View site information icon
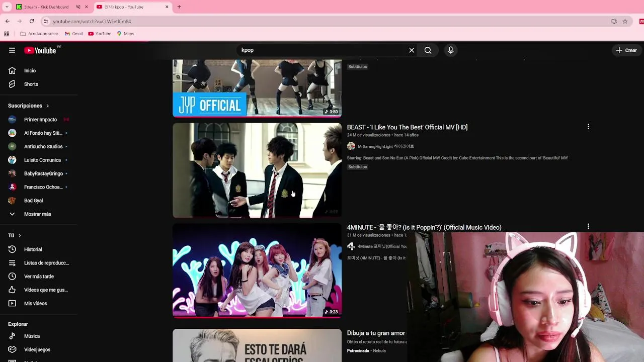Image resolution: width=644 pixels, height=362 pixels. pyautogui.click(x=46, y=22)
